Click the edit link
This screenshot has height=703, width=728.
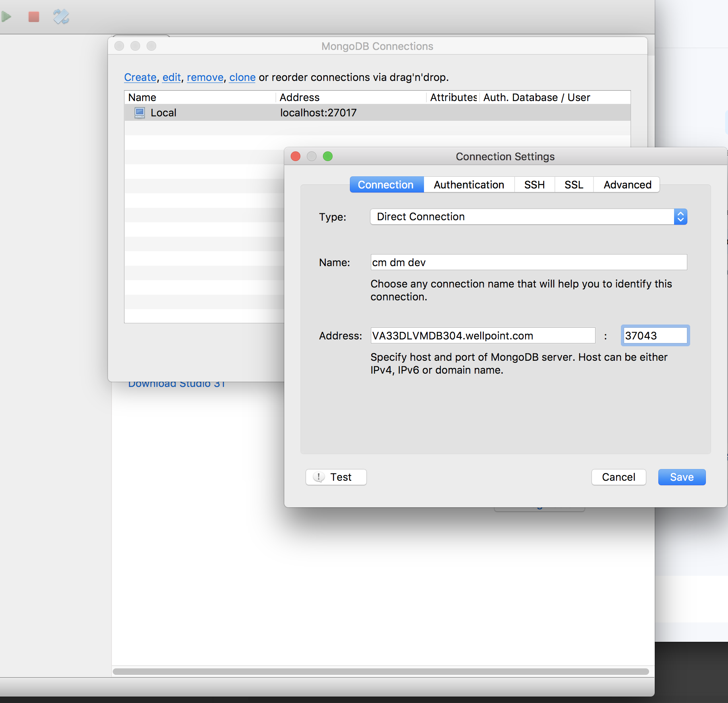172,77
